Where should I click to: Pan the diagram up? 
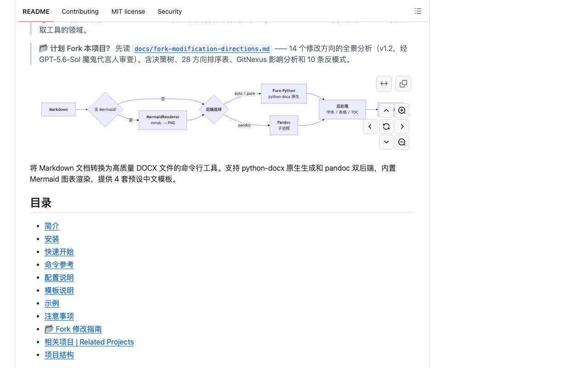(x=386, y=110)
